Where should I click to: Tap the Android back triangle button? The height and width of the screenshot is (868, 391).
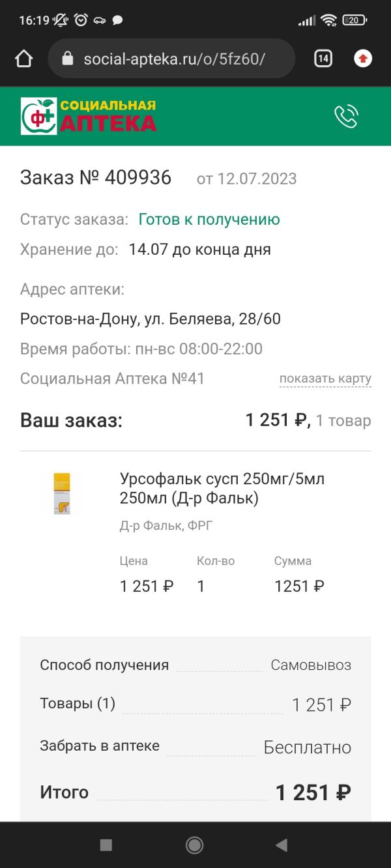[282, 845]
